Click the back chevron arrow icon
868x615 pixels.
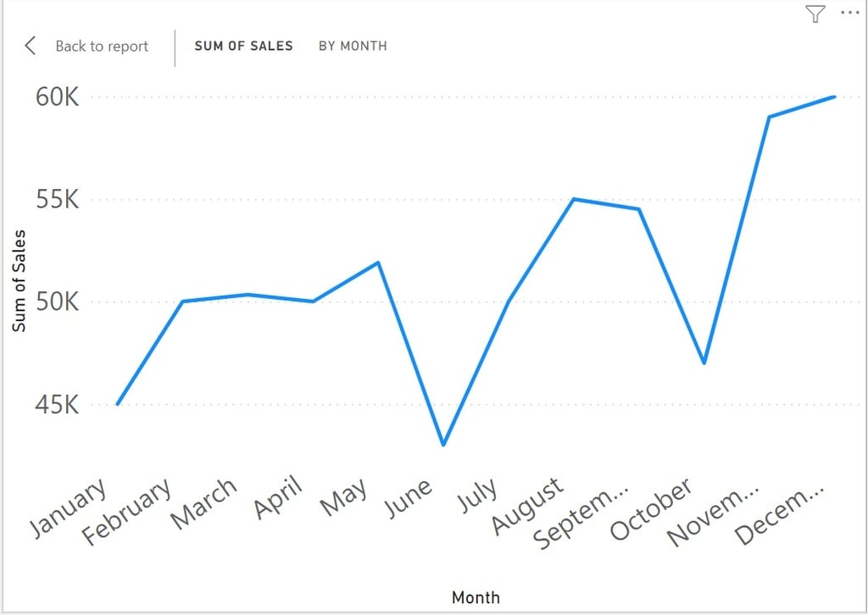(x=30, y=47)
